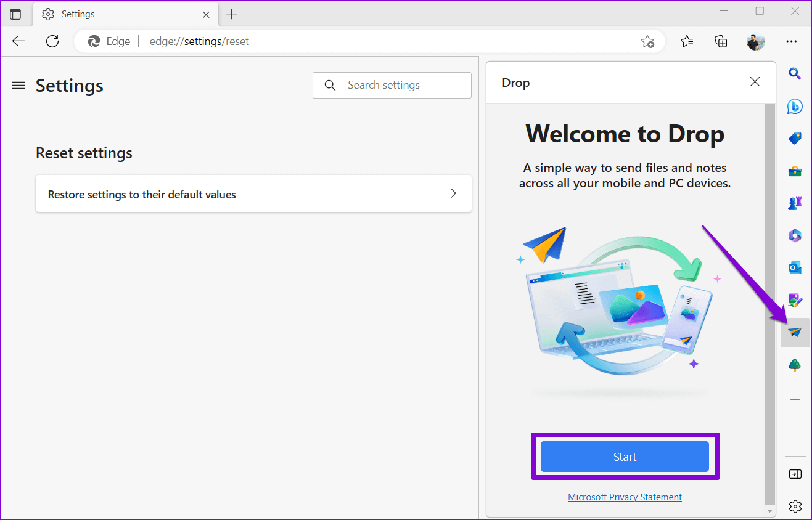Open the Favorites list
Screen dimensions: 812x520
(x=687, y=41)
